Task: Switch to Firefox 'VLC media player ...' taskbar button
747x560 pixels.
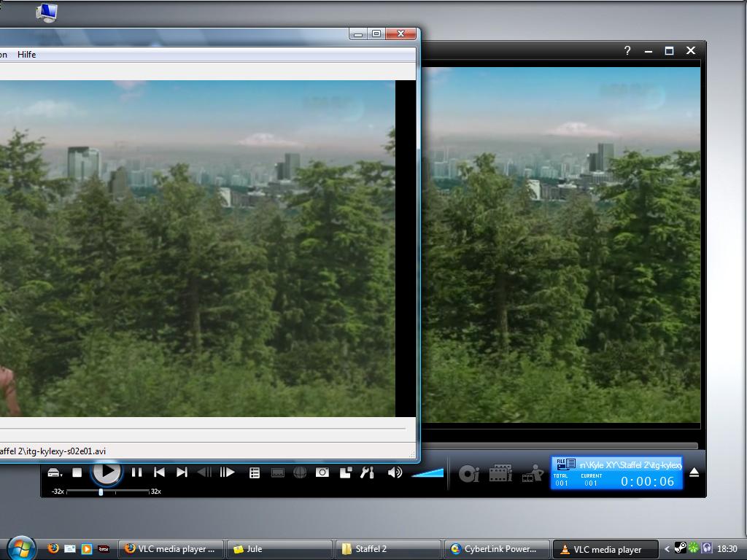Action: tap(170, 549)
